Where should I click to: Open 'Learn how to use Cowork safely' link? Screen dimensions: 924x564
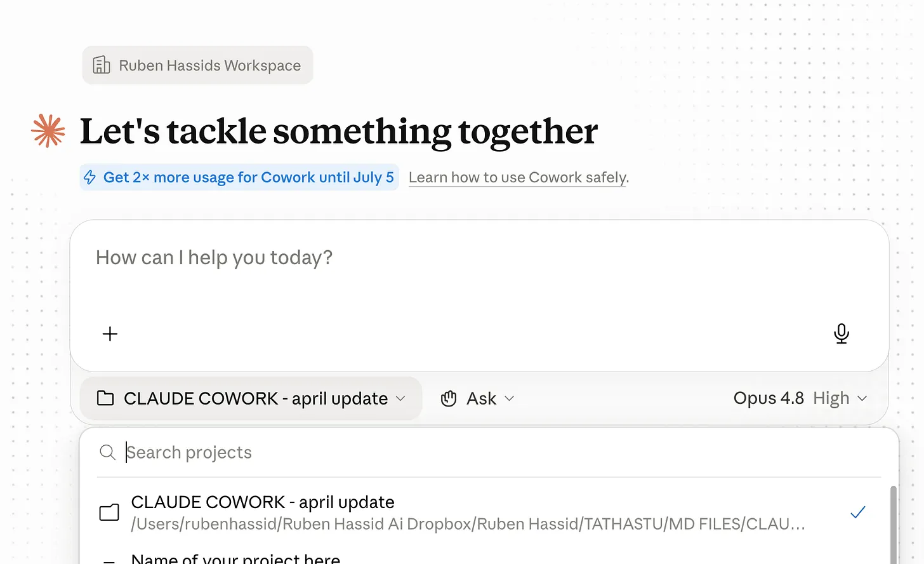[518, 177]
